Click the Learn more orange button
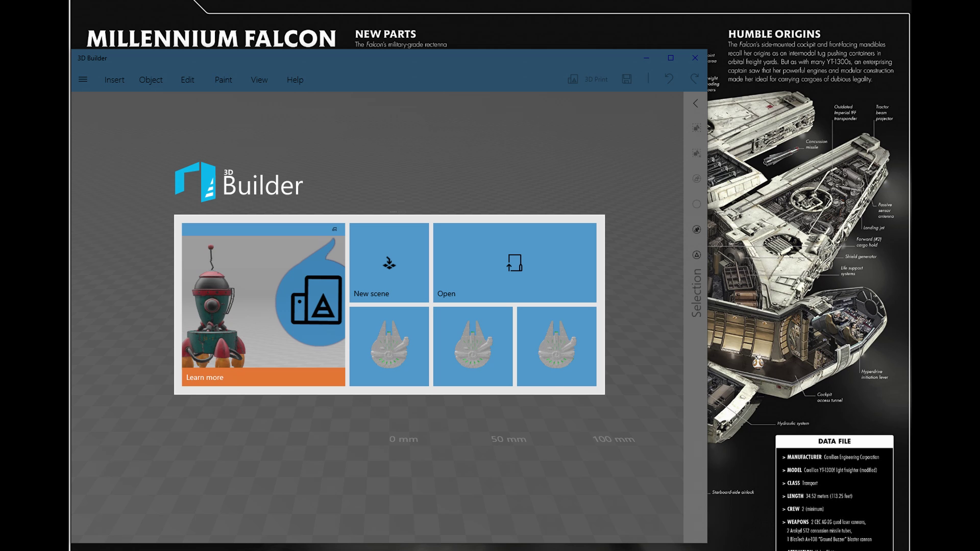Screen dimensions: 980x551 (263, 377)
